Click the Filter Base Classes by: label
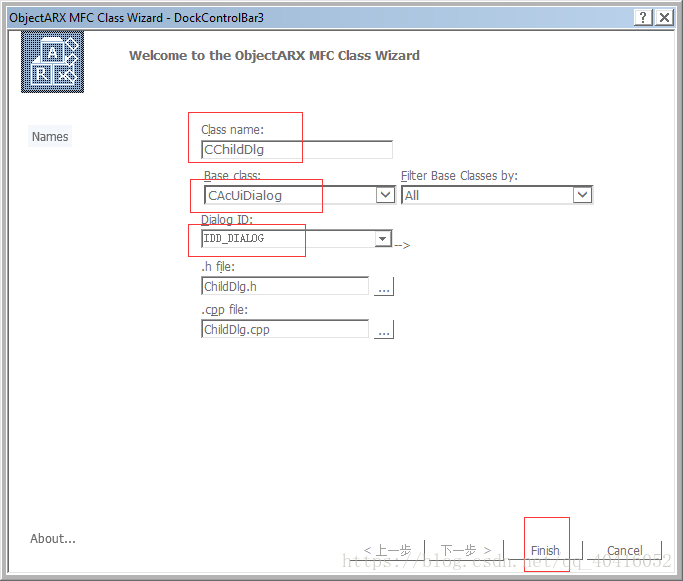This screenshot has width=683, height=581. pos(459,176)
